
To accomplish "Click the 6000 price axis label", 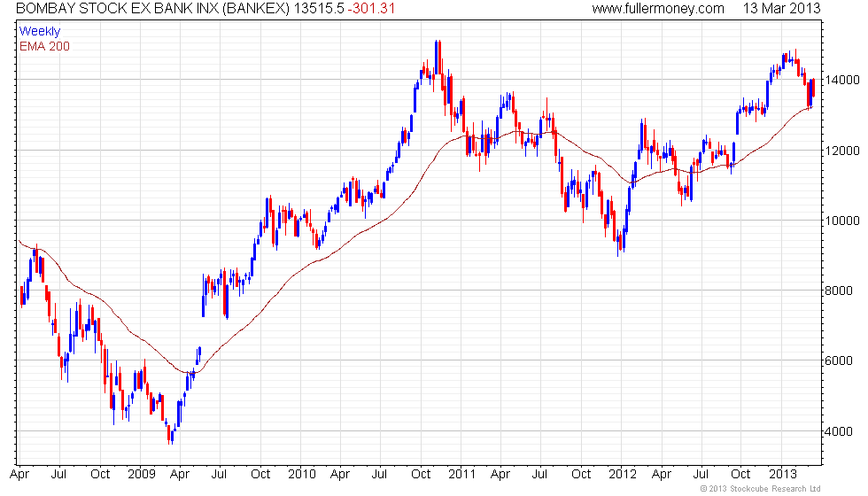I will coord(838,361).
